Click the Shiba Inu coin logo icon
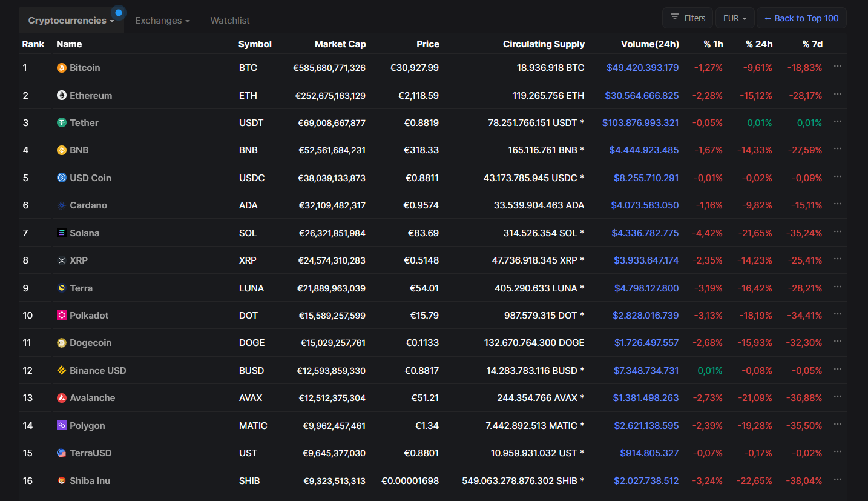868x501 pixels. (x=62, y=481)
